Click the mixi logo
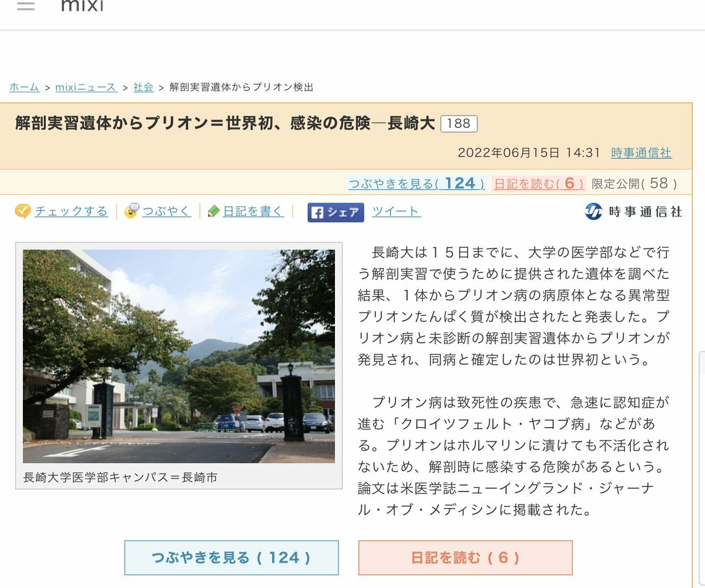The image size is (705, 588). coord(82,6)
